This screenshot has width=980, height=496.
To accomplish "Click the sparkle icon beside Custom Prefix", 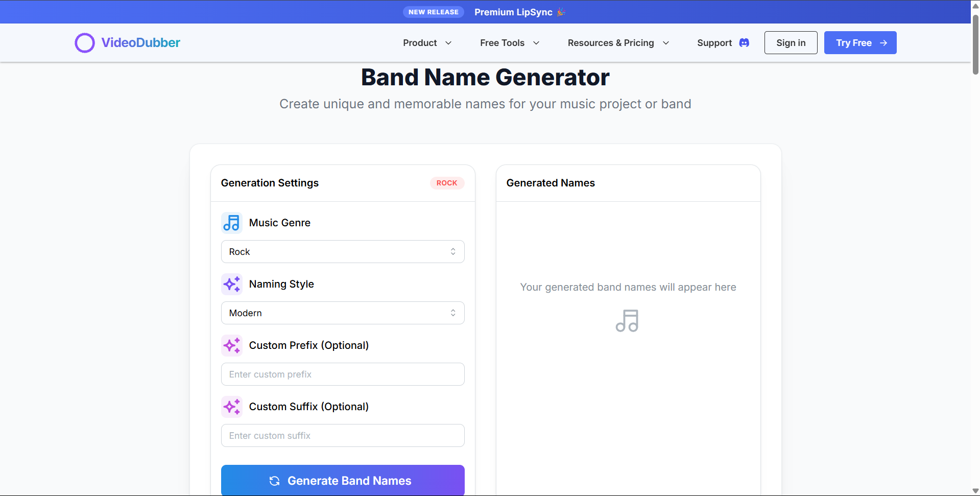I will (x=231, y=345).
